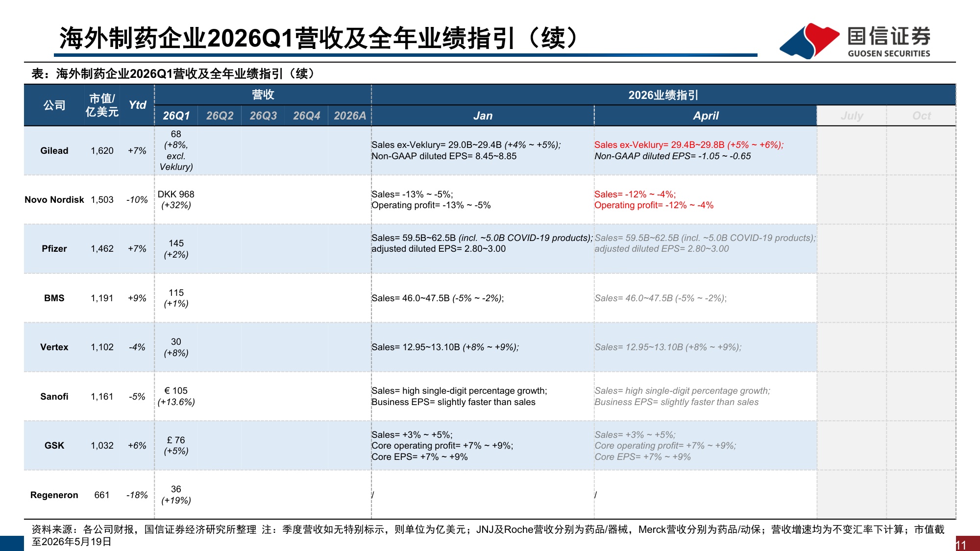Click Gilead's market cap value 1,620
The image size is (980, 551).
[x=102, y=150]
